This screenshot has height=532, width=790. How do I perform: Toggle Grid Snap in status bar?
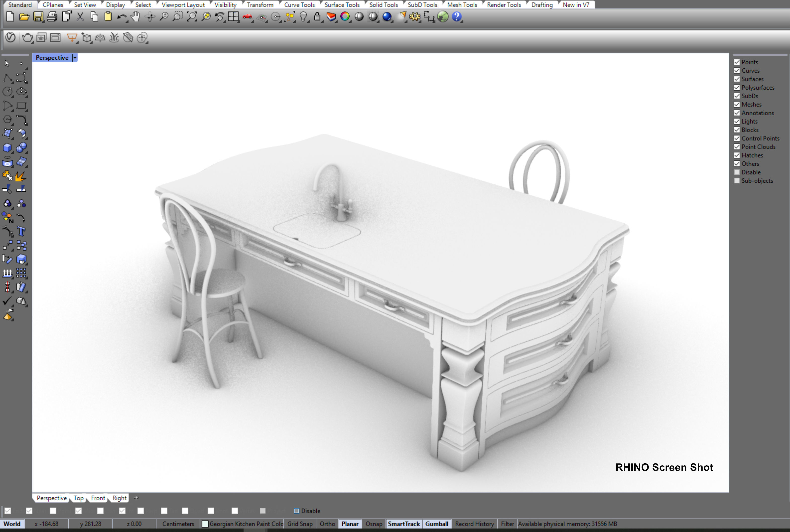point(300,524)
